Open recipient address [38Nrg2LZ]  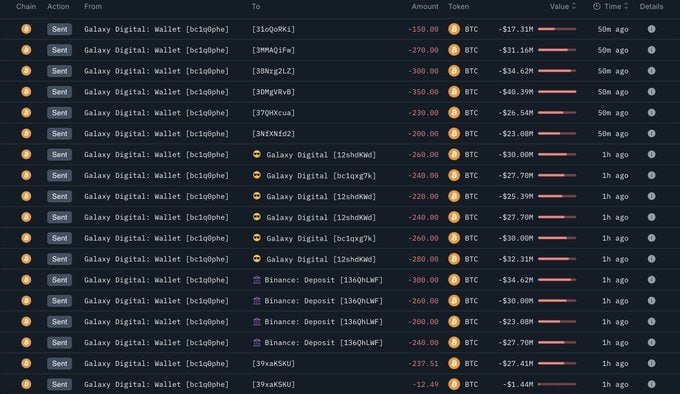pyautogui.click(x=273, y=71)
